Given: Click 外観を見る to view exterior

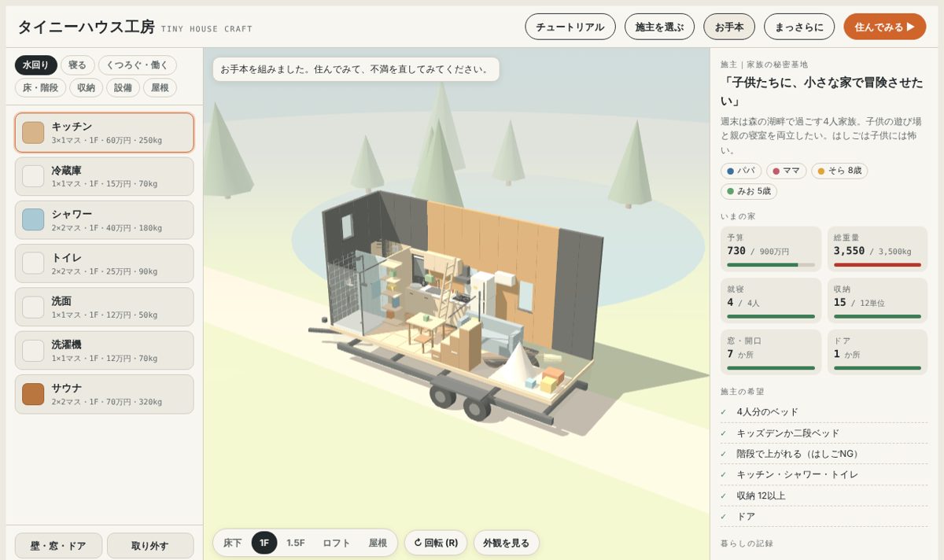Looking at the screenshot, I should (x=507, y=543).
